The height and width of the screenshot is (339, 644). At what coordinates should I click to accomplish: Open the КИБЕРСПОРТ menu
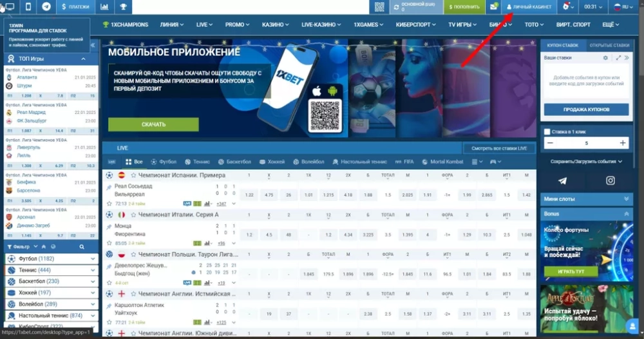point(415,24)
